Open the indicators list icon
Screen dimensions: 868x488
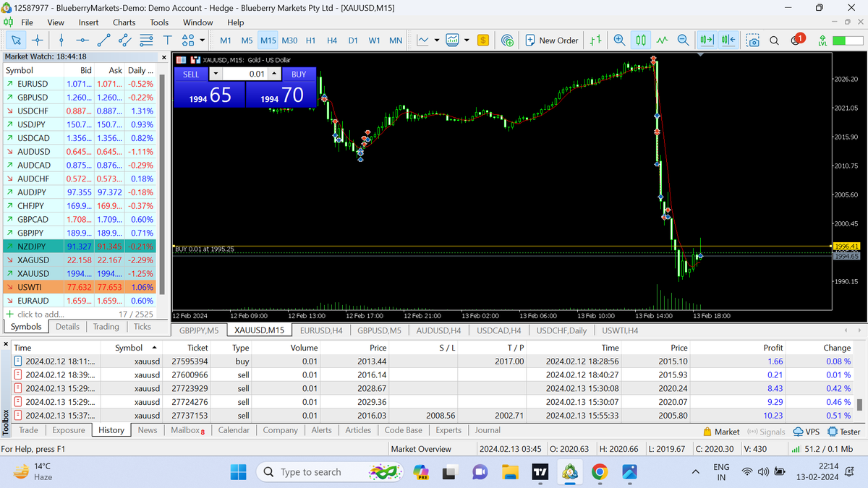click(453, 40)
